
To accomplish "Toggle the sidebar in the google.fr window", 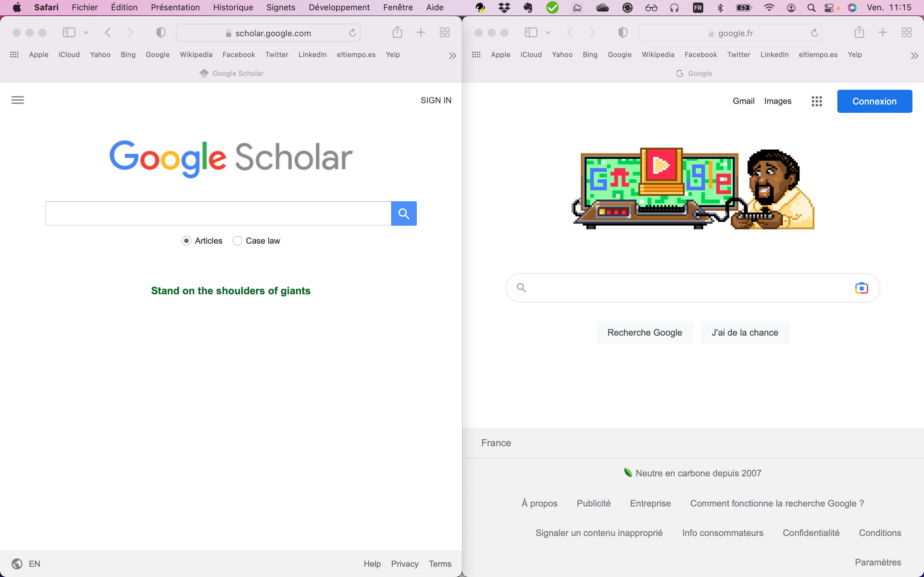I will (x=531, y=32).
